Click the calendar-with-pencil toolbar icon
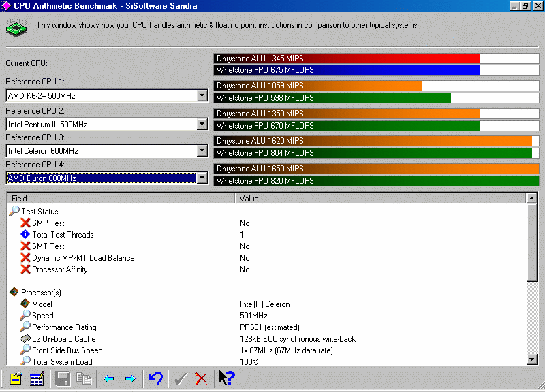 (x=37, y=378)
